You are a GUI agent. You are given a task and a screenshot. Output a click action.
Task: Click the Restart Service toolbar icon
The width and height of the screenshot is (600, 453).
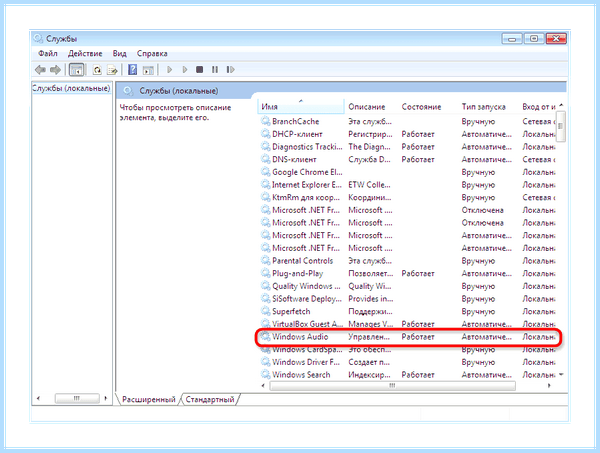[x=230, y=70]
